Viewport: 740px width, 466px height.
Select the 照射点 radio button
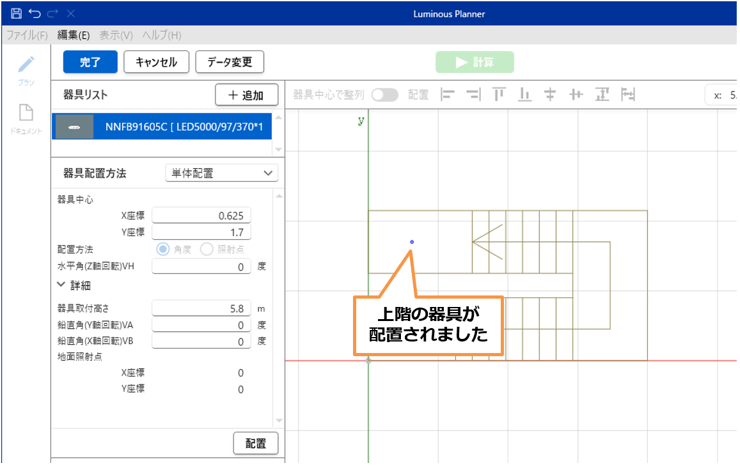coord(207,249)
